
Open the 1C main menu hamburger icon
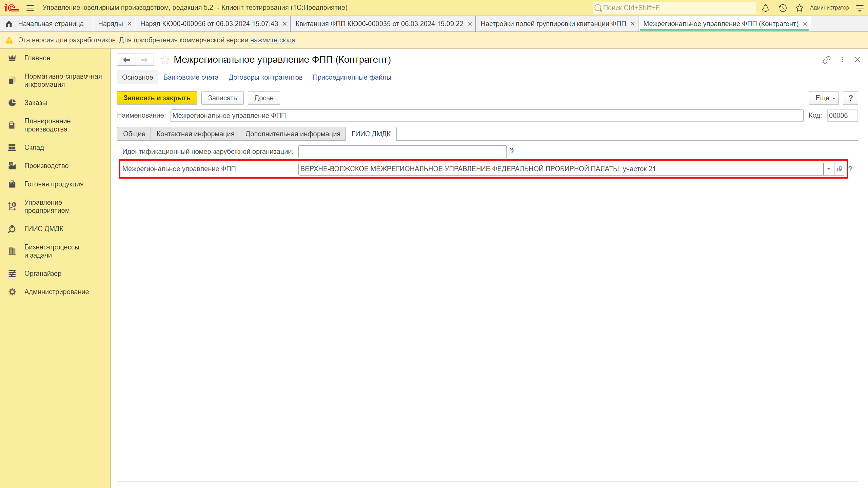30,8
